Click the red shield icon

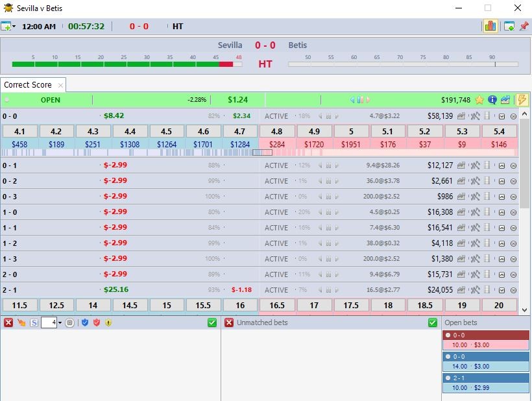[x=97, y=322]
